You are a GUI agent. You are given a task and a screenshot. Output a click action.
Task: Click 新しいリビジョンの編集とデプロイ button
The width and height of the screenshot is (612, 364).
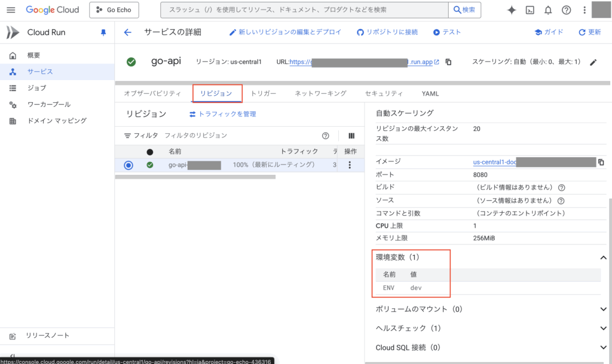tap(285, 32)
